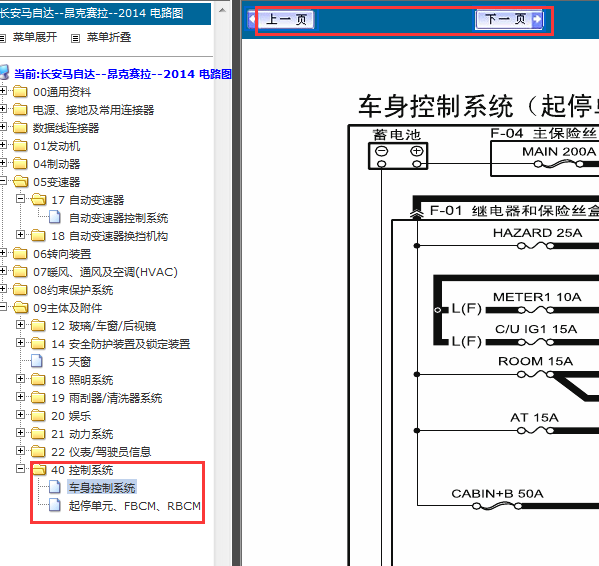Click the F-01 继电器和保险丝盒 label

pos(514,210)
